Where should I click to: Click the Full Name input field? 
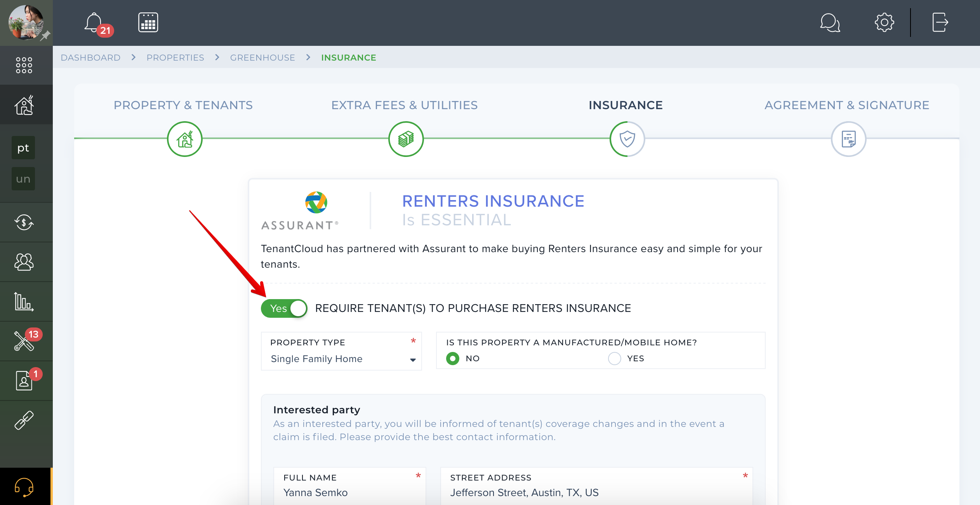click(350, 486)
